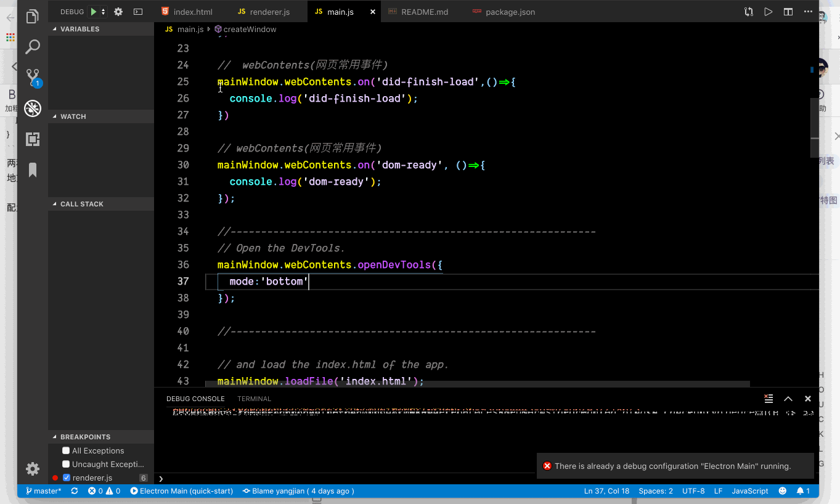Clear the debug console output
840x504 pixels.
pyautogui.click(x=769, y=399)
